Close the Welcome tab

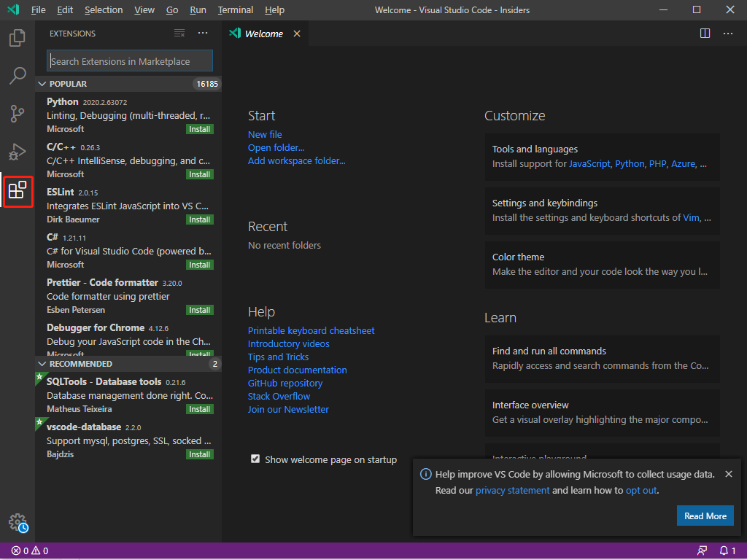click(297, 34)
